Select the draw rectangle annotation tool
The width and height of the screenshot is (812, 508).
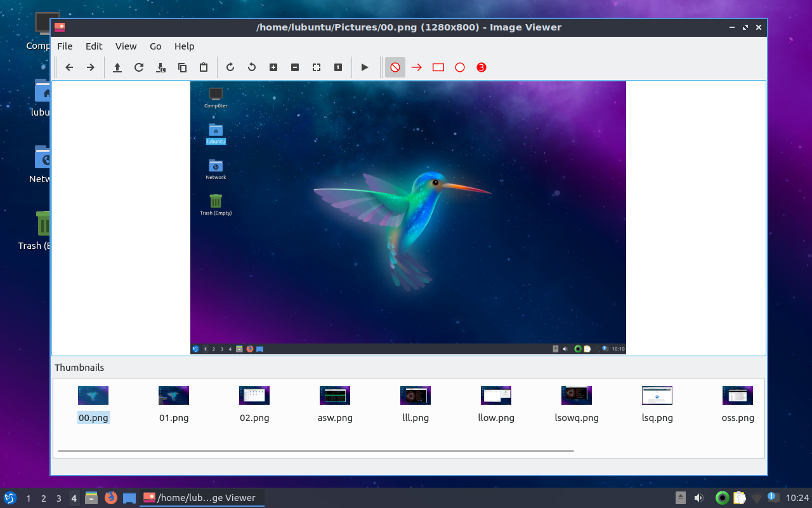coord(438,67)
